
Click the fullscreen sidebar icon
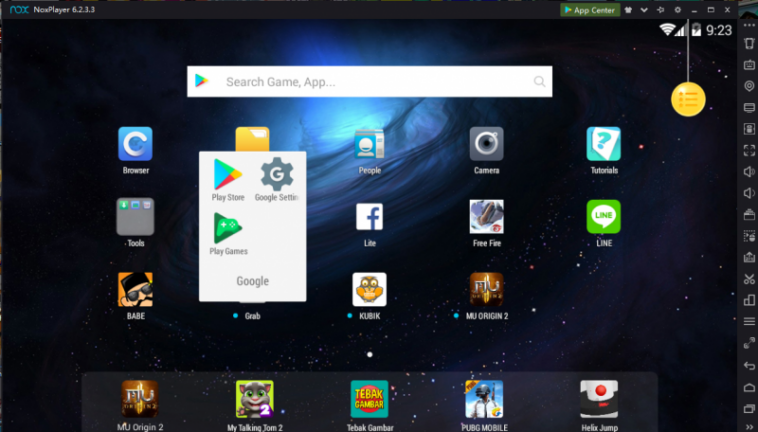click(749, 150)
